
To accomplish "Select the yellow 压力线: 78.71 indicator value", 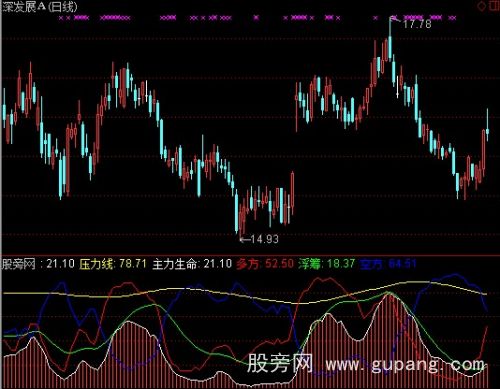I will tap(113, 264).
